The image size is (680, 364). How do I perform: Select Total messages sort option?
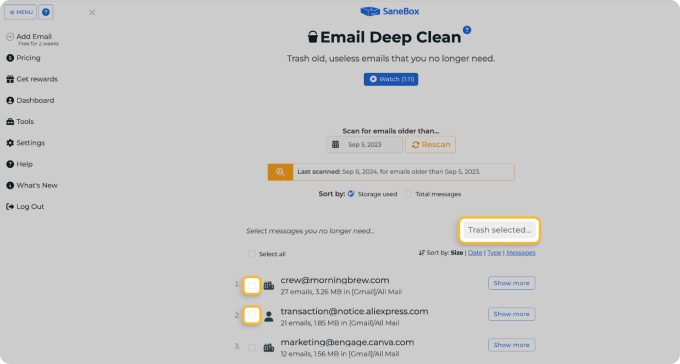(x=408, y=194)
